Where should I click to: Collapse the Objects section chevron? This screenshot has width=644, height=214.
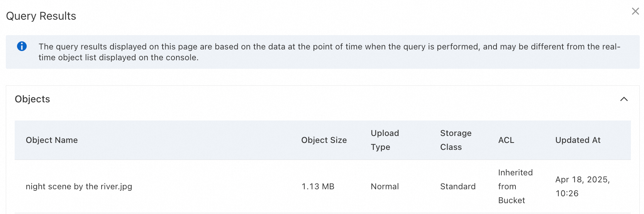click(x=624, y=99)
